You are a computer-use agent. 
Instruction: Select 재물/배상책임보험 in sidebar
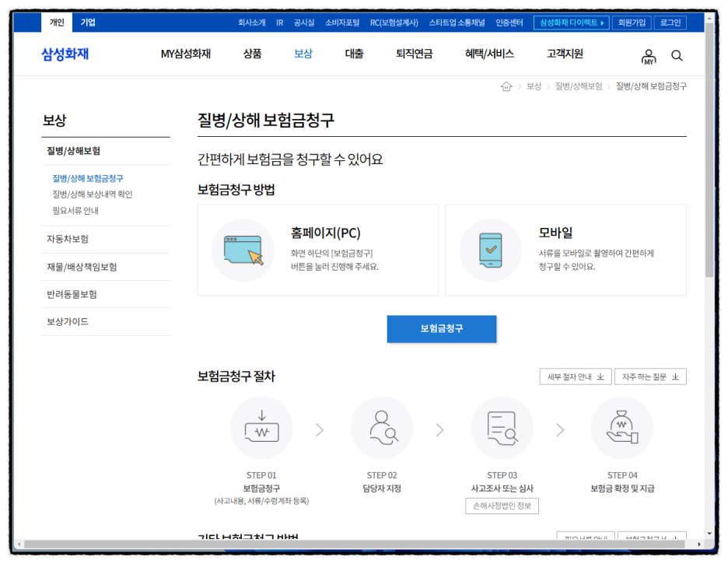(82, 267)
